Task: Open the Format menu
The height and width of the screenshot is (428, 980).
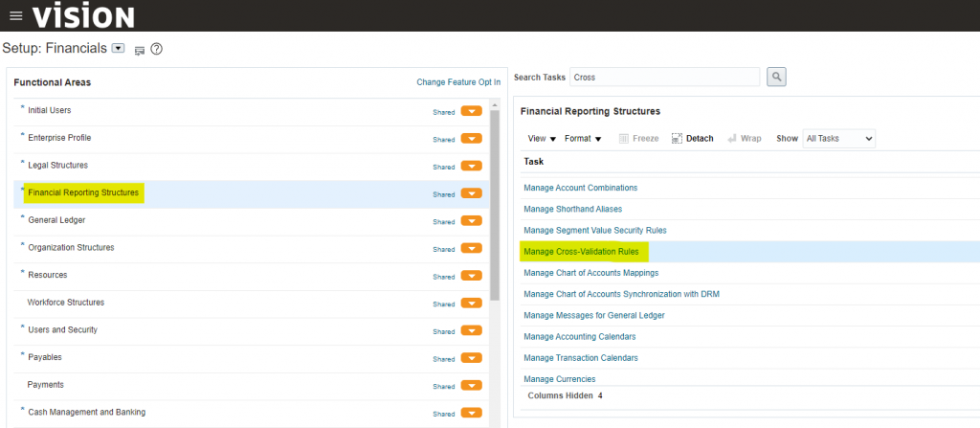Action: pyautogui.click(x=583, y=139)
